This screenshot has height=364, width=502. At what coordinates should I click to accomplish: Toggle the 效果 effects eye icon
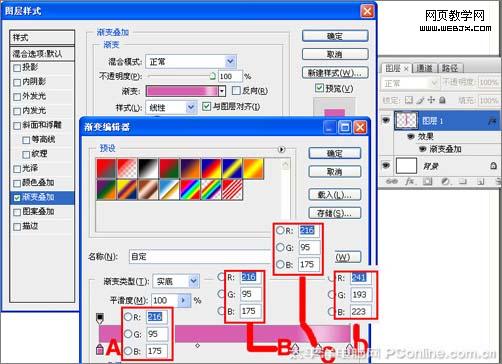pos(411,136)
